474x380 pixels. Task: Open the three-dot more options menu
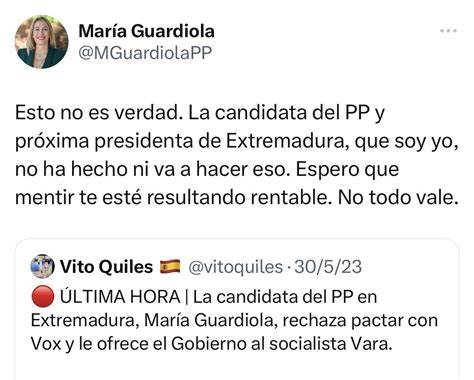(x=448, y=31)
